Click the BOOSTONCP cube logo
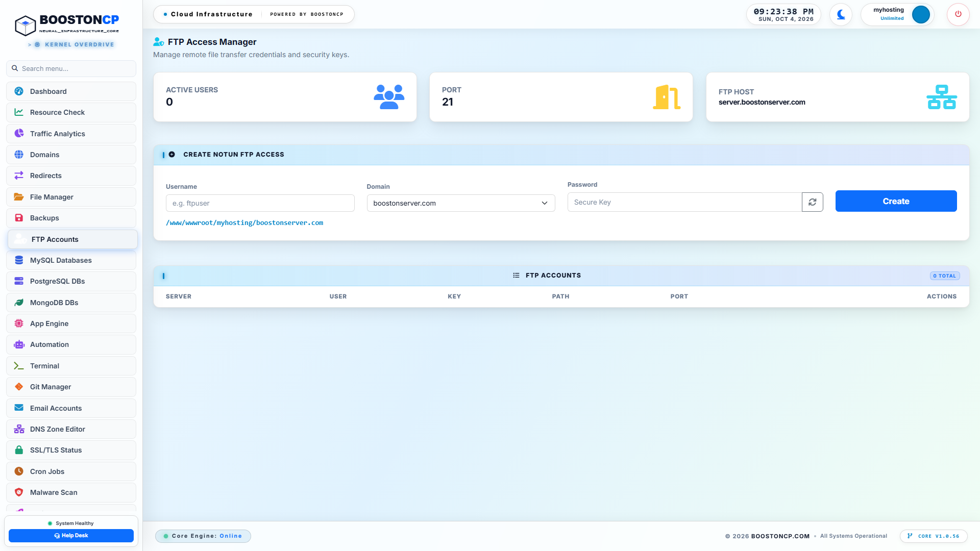980x551 pixels. pos(25,26)
